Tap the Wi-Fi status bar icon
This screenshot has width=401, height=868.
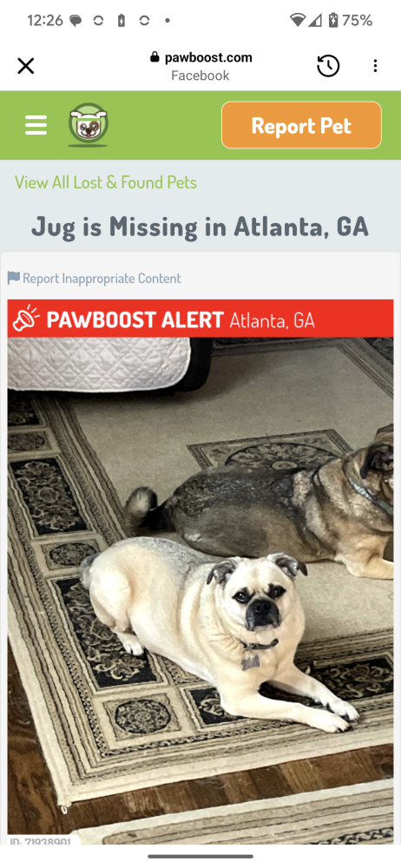click(298, 21)
